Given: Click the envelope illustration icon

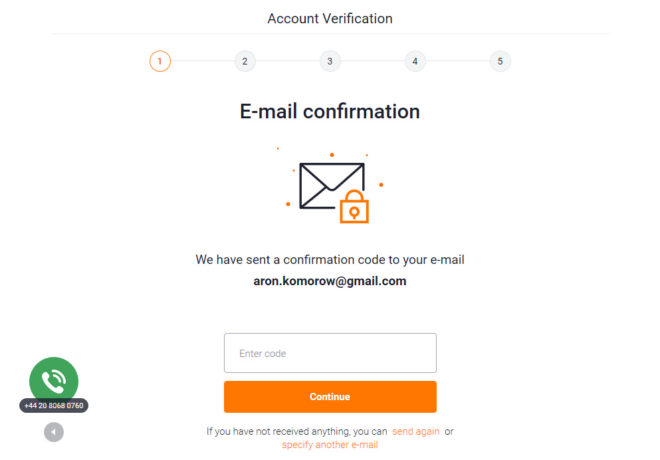Looking at the screenshot, I should (331, 186).
